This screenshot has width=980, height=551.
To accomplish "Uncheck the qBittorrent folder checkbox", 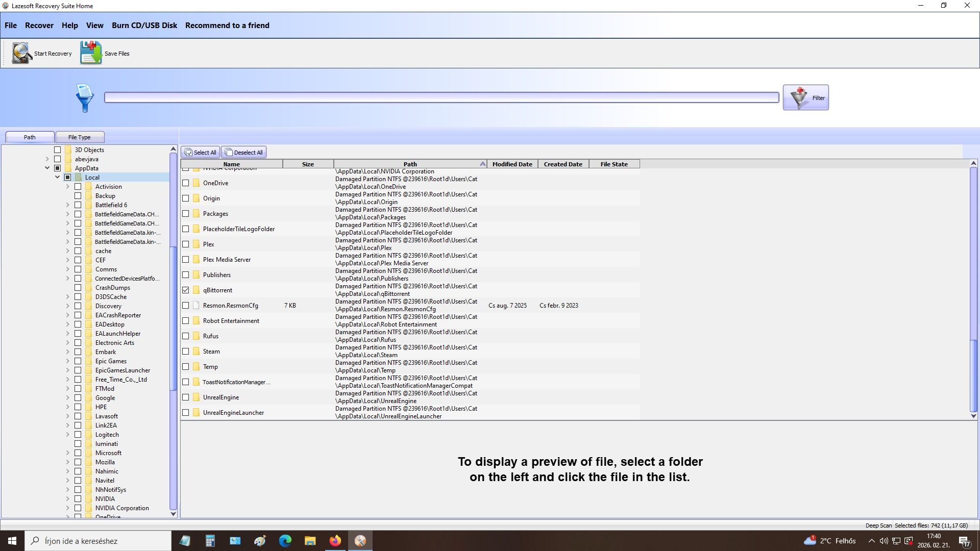I will pyautogui.click(x=186, y=290).
